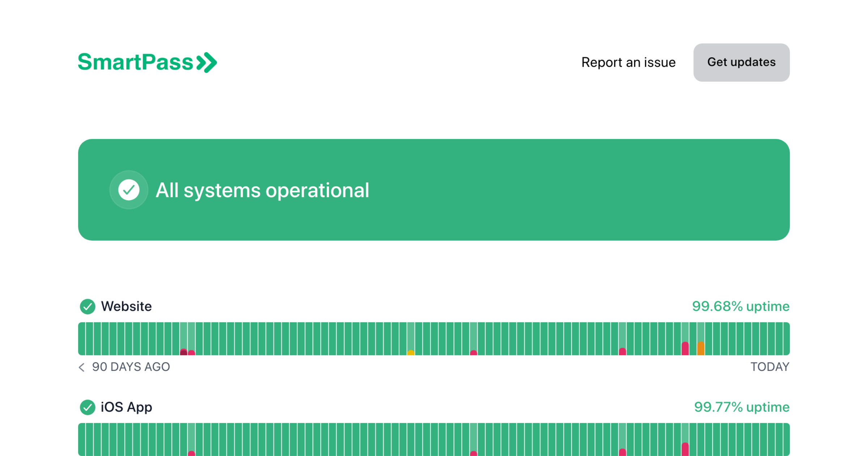
Task: Click the 99.68% uptime text for Website
Action: pyautogui.click(x=741, y=307)
